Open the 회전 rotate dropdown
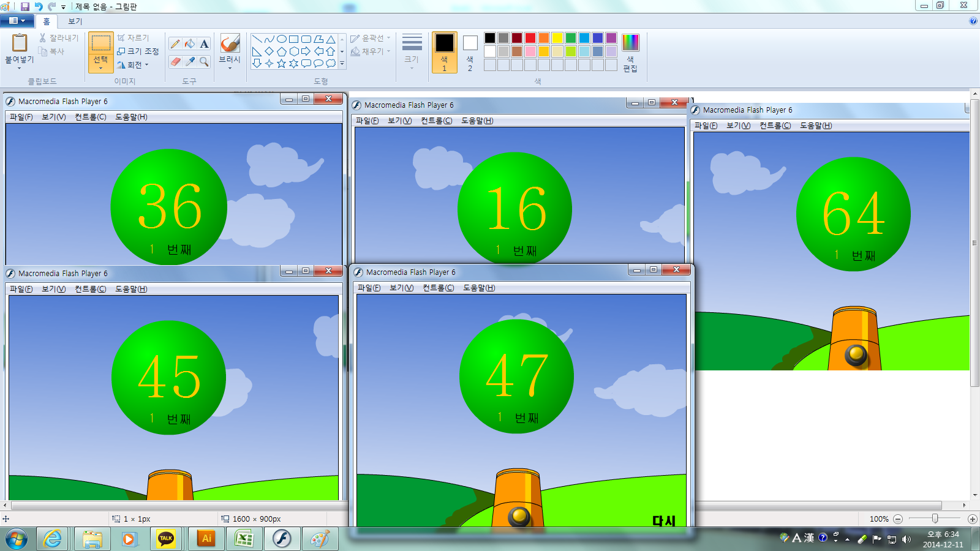The height and width of the screenshot is (551, 980). [133, 65]
